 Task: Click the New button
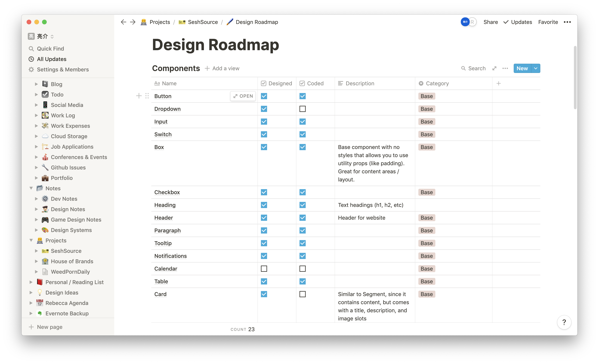(522, 68)
